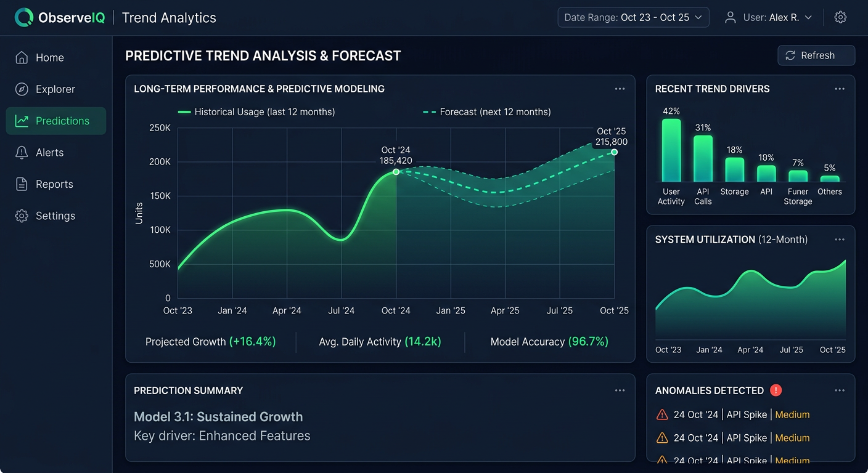The width and height of the screenshot is (868, 473).
Task: Open the ellipsis menu on Prediction Summary
Action: click(620, 390)
